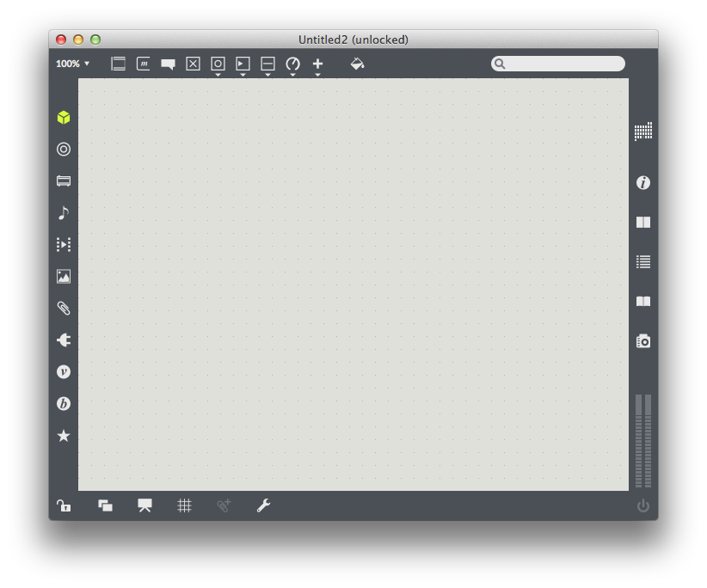Open the Max for Live devices circle icon
Image resolution: width=707 pixels, height=588 pixels.
point(64,149)
